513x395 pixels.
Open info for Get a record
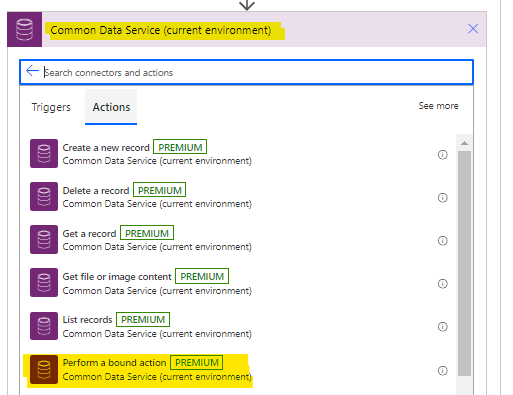[x=443, y=241]
